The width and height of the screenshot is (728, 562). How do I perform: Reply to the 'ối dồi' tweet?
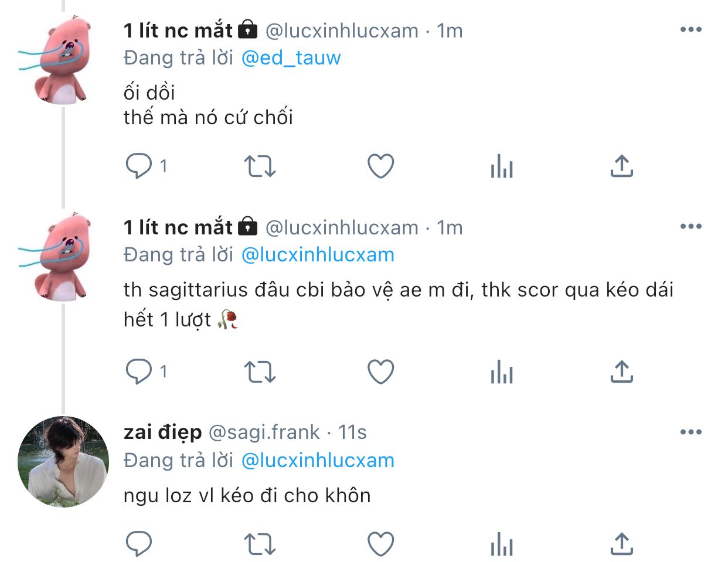pos(139,166)
